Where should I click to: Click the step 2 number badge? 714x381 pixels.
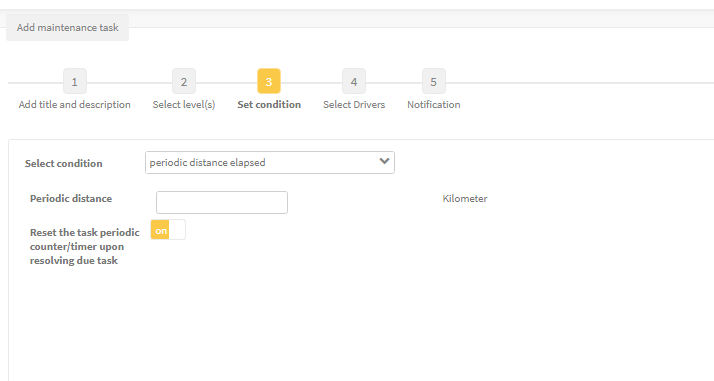pos(184,81)
